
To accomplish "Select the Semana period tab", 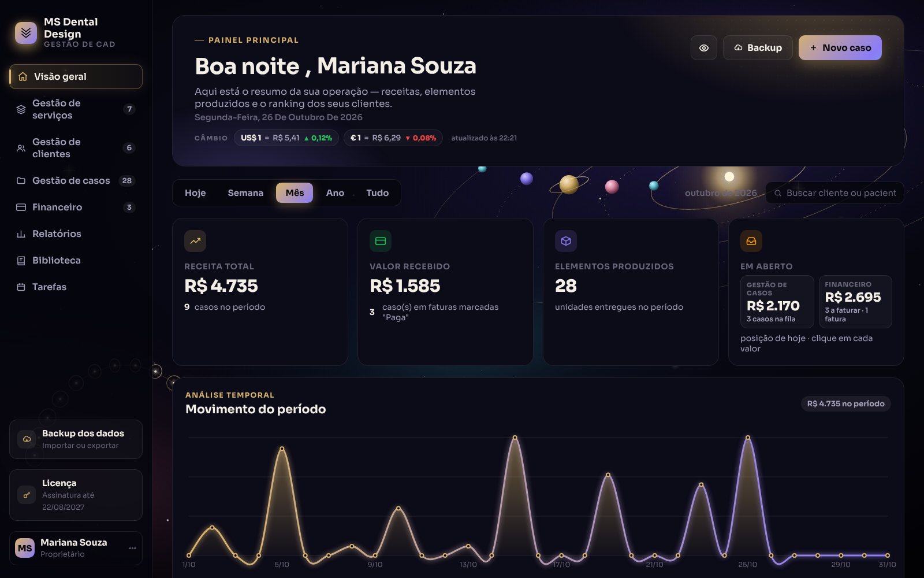I will (x=245, y=193).
